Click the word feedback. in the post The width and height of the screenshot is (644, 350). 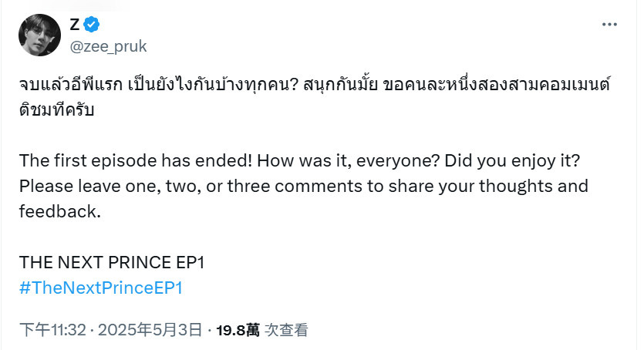(60, 212)
